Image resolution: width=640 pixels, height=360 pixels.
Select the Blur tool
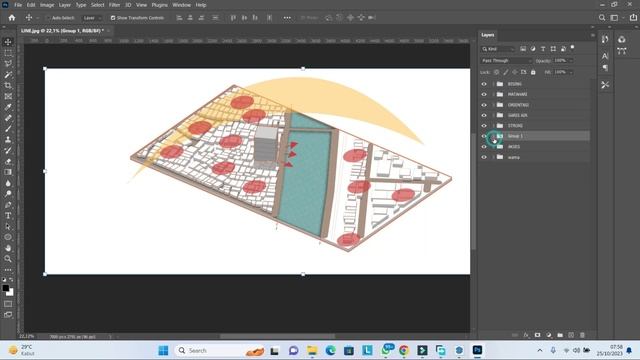(8, 183)
